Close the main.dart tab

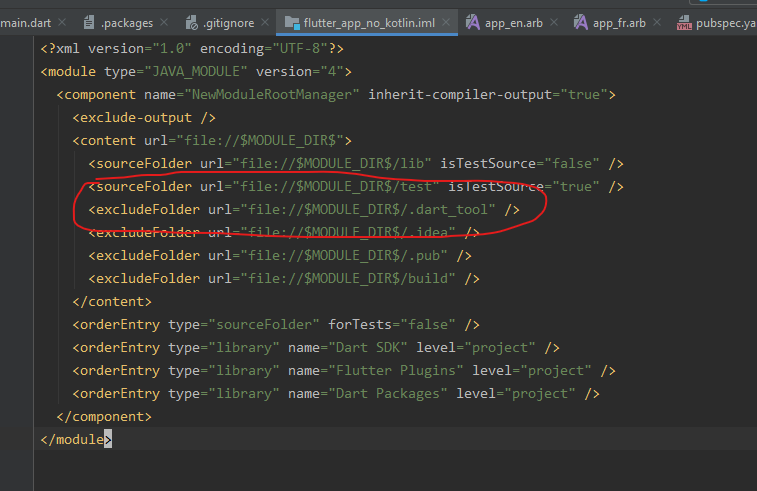62,22
